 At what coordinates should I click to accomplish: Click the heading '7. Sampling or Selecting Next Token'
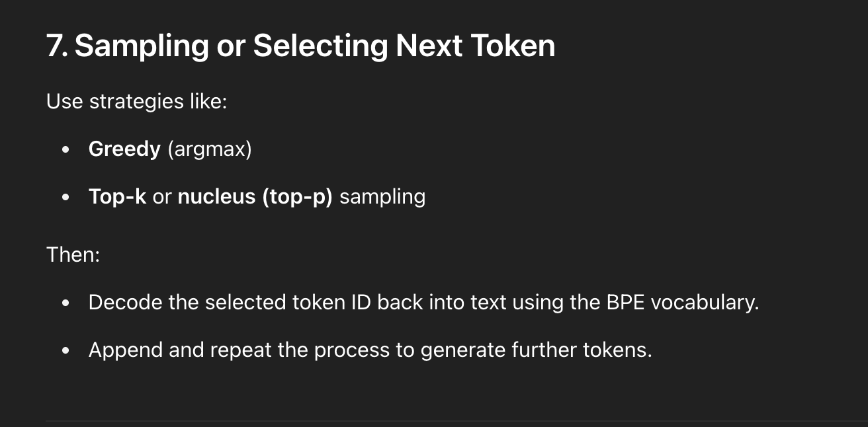tap(300, 46)
